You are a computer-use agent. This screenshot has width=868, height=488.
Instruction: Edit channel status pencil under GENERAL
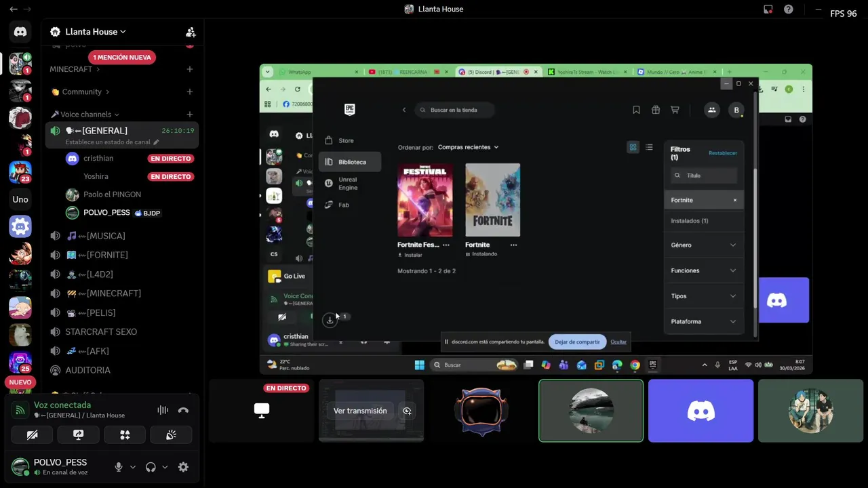[x=156, y=142]
